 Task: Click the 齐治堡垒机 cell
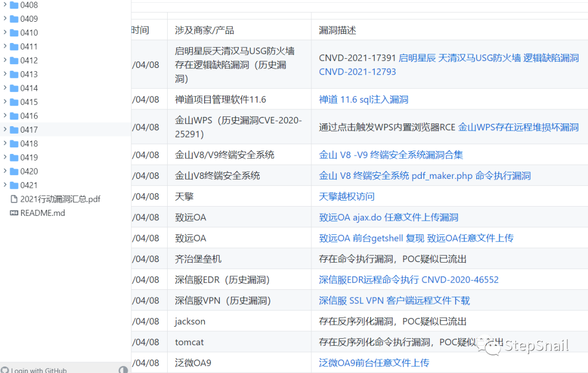click(198, 259)
